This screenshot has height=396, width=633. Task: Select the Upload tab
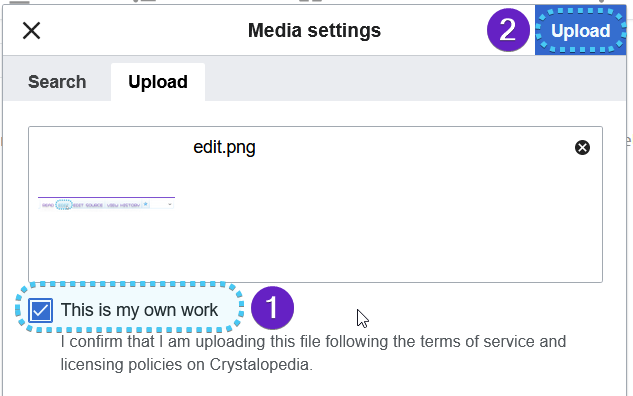158,82
